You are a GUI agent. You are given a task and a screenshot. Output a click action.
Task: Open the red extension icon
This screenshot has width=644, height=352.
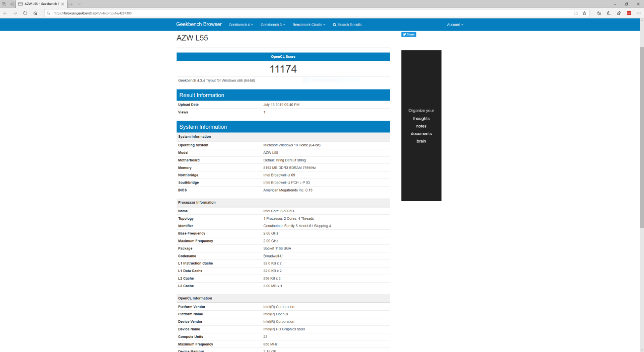click(629, 13)
